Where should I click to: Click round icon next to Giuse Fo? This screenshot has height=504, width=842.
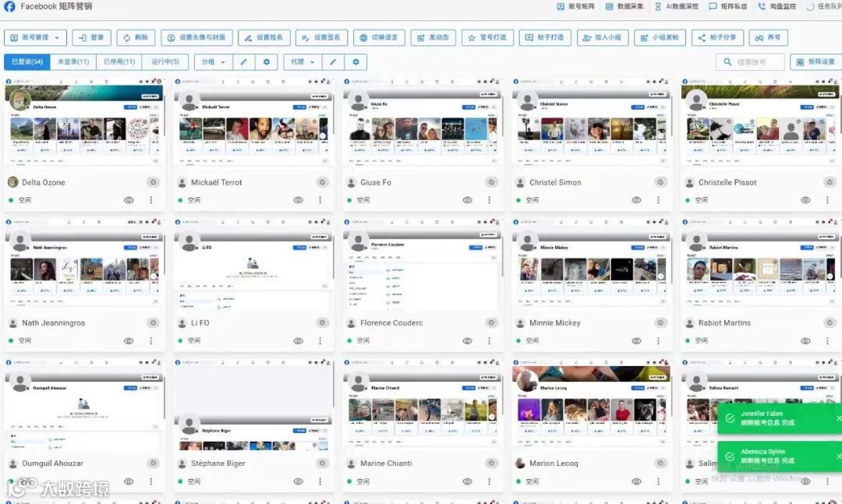pyautogui.click(x=491, y=182)
